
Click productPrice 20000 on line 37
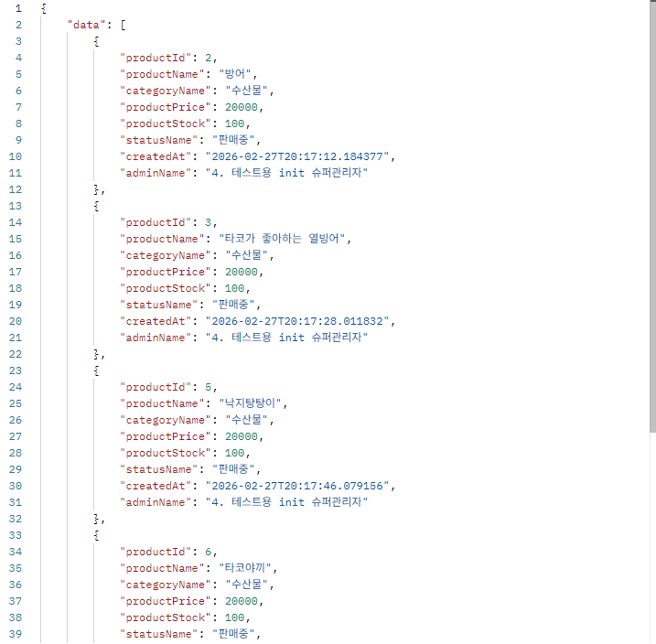tap(242, 601)
